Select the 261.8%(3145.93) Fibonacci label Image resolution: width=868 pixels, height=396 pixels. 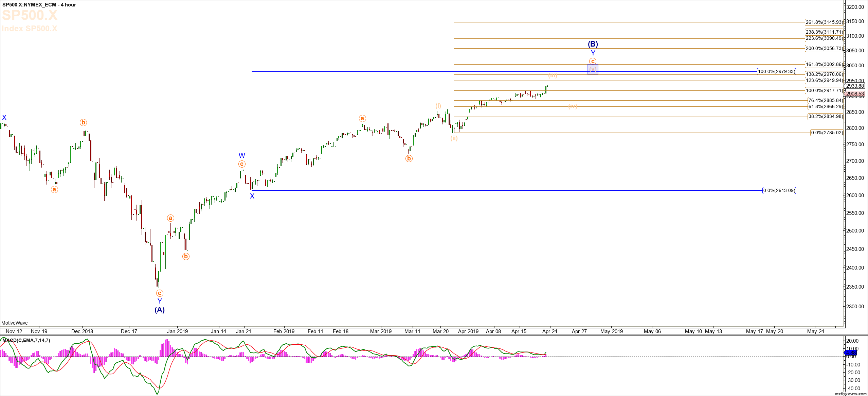[x=824, y=22]
